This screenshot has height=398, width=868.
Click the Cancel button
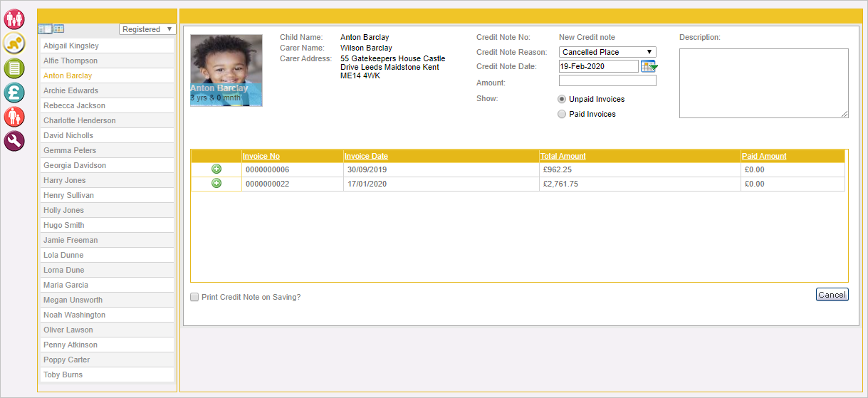click(x=832, y=295)
